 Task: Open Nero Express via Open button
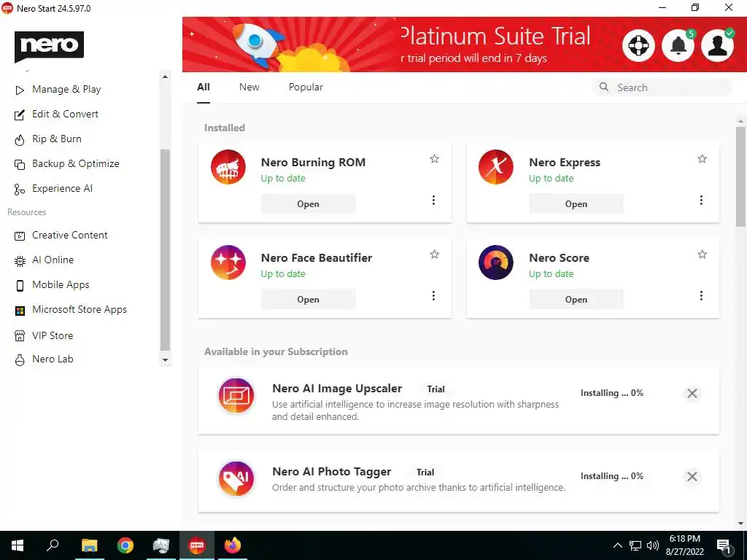pyautogui.click(x=576, y=204)
